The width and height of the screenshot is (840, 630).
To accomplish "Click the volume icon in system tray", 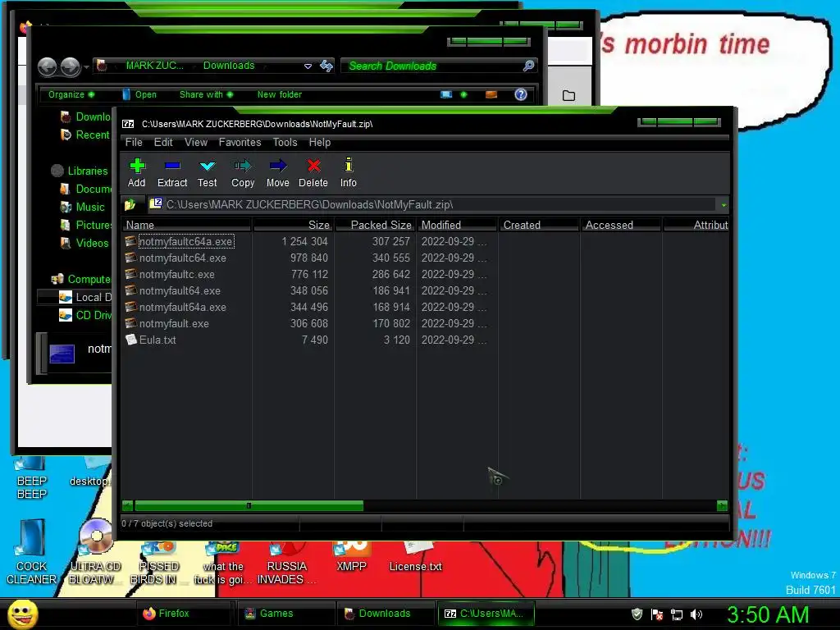I will click(x=696, y=614).
